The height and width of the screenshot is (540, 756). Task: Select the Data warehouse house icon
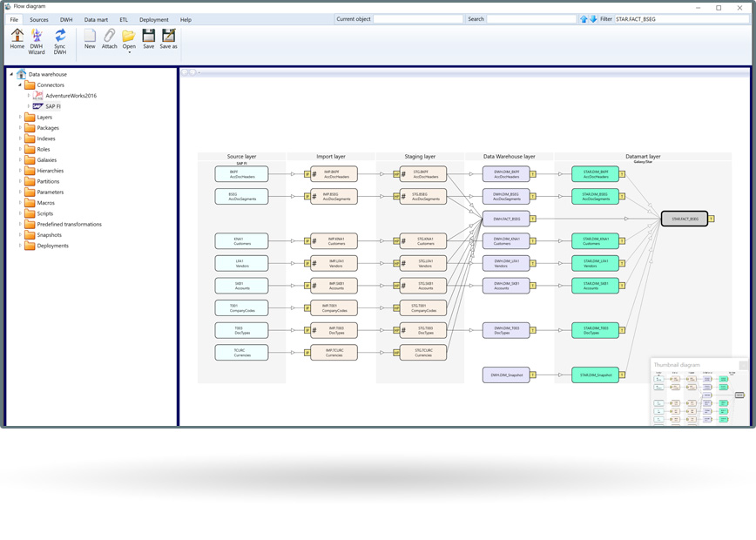click(21, 74)
